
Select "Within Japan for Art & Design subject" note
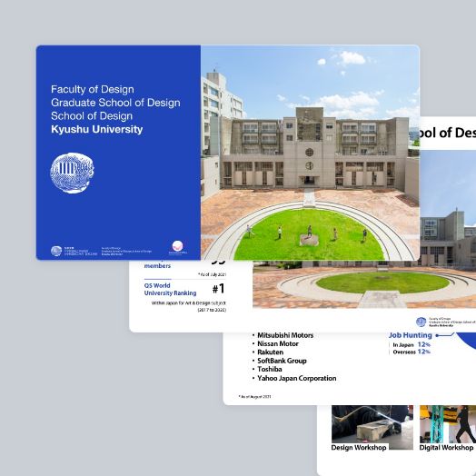[189, 303]
